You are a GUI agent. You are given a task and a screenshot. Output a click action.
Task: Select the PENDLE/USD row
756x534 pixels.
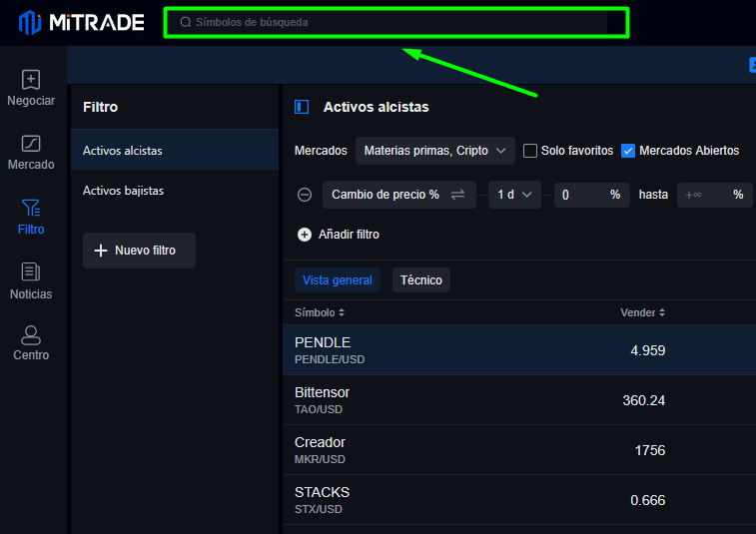tap(519, 350)
